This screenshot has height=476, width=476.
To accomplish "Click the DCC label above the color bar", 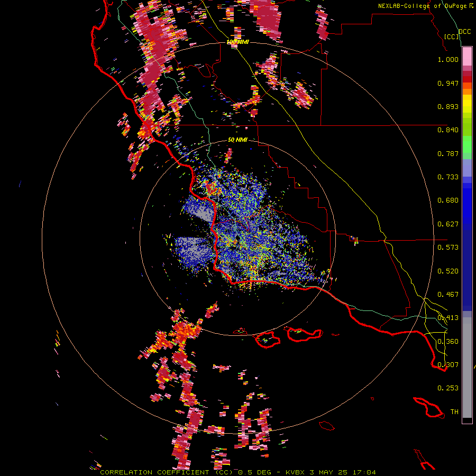I will [464, 32].
